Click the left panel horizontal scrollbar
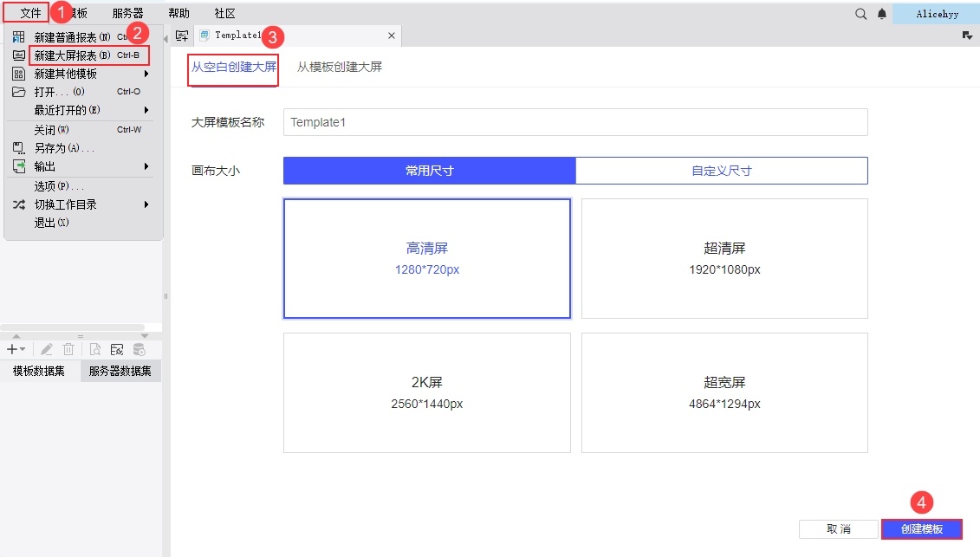Viewport: 980px width, 557px height. click(73, 327)
